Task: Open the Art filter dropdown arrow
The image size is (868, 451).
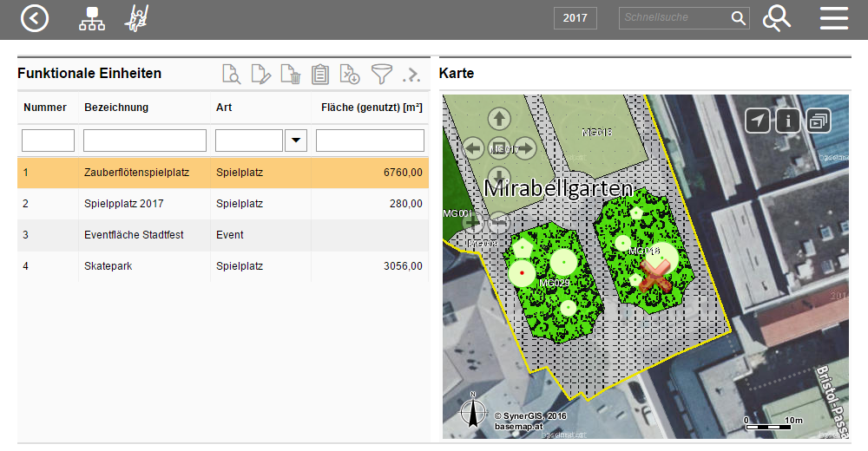Action: click(x=296, y=141)
